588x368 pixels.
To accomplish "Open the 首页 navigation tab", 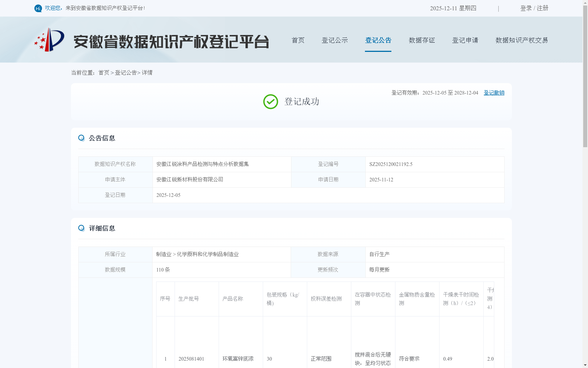I will click(298, 40).
